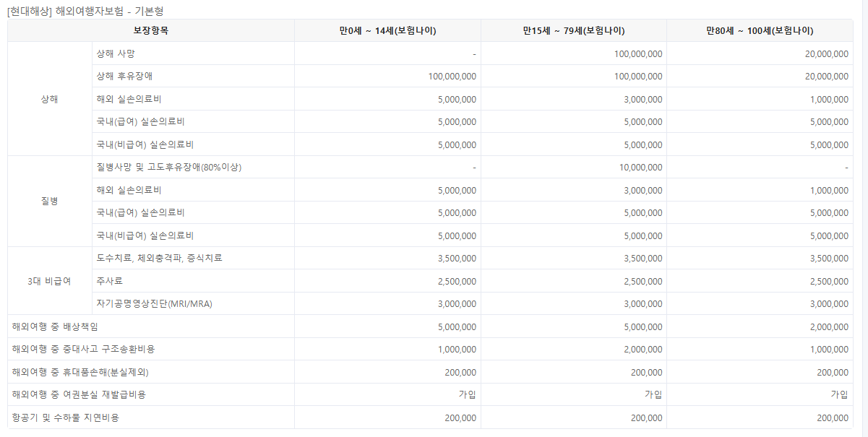The width and height of the screenshot is (868, 437).
Task: Click the 항공기 및 수하물 지연비용 row label
Action: pos(65,417)
